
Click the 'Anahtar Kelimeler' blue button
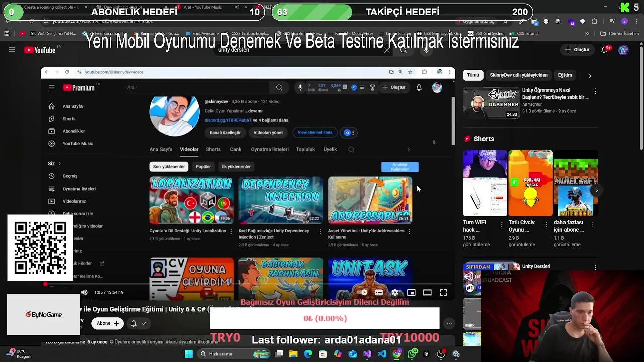[x=399, y=167]
